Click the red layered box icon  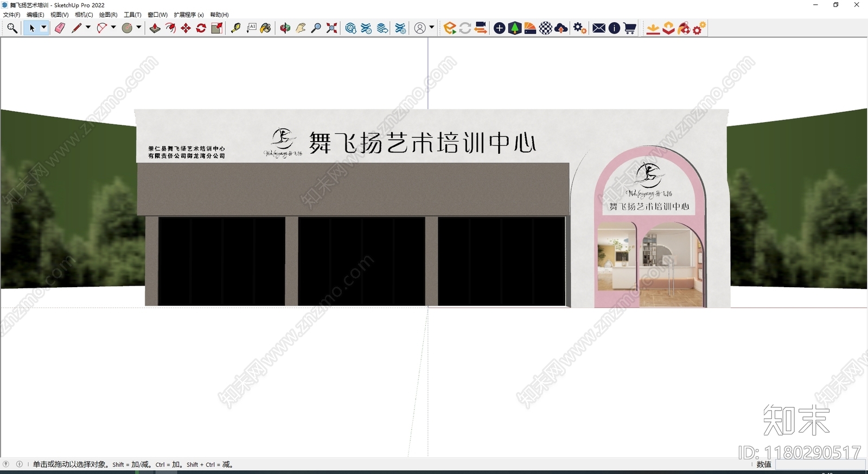point(668,28)
